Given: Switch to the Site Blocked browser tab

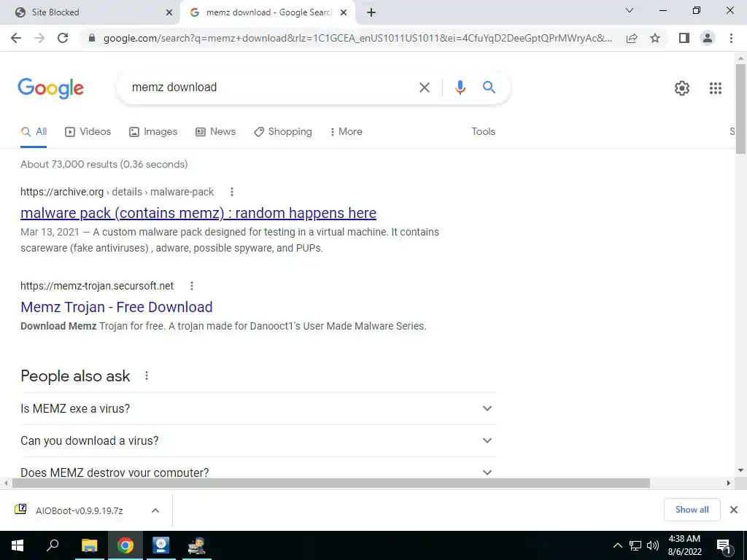Looking at the screenshot, I should (x=90, y=12).
